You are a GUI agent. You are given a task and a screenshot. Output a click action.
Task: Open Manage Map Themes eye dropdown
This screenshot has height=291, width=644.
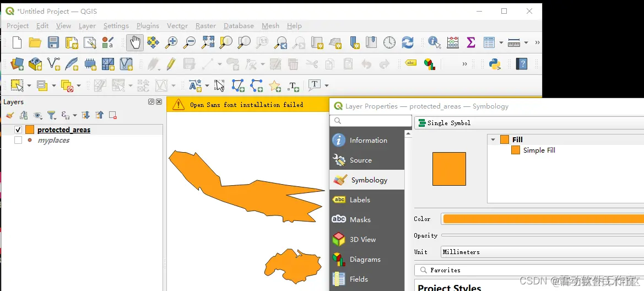click(38, 116)
